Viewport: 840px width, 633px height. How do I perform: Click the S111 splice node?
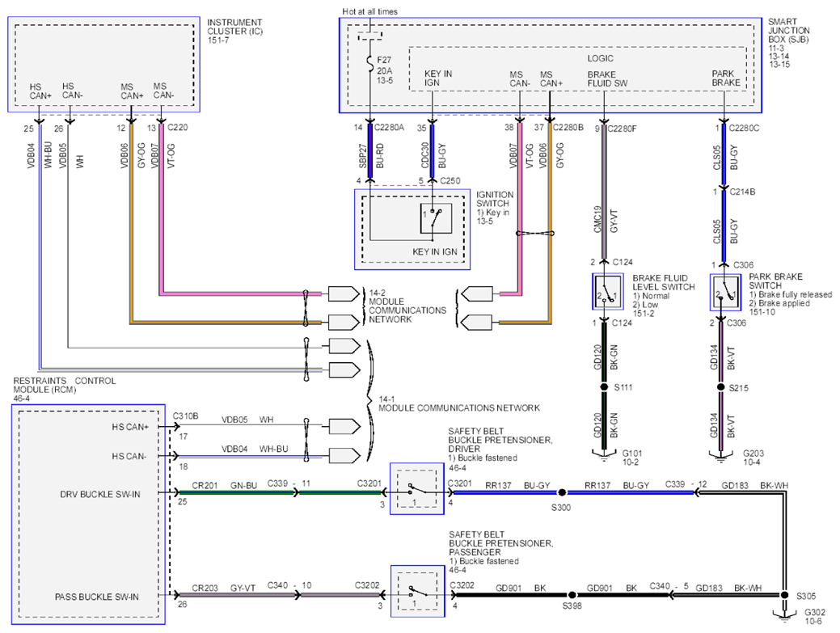point(604,386)
